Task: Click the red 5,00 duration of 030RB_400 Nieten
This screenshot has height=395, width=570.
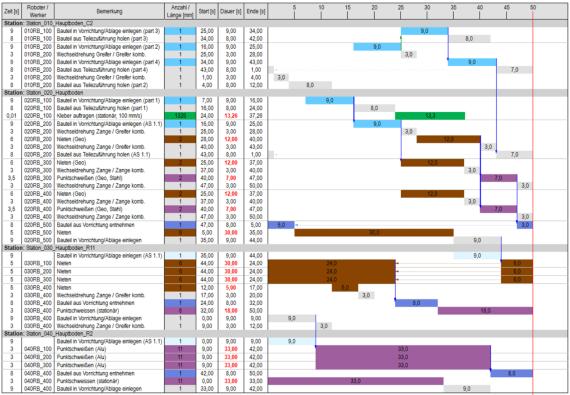Action: tap(231, 287)
